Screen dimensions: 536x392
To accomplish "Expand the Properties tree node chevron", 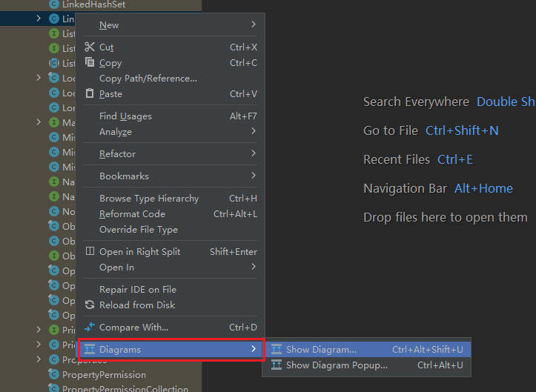I will 39,359.
